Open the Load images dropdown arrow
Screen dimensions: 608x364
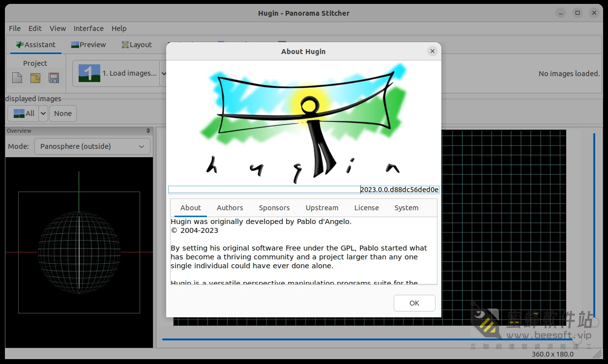click(x=164, y=74)
